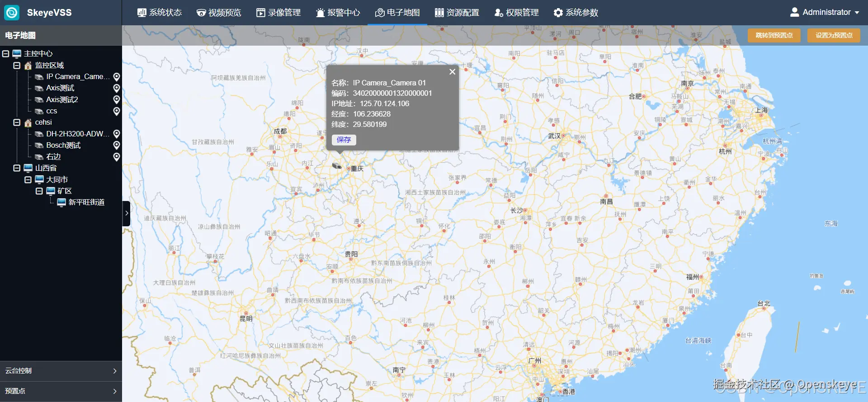The height and width of the screenshot is (402, 868).
Task: Open the Administrator user dropdown
Action: 825,12
